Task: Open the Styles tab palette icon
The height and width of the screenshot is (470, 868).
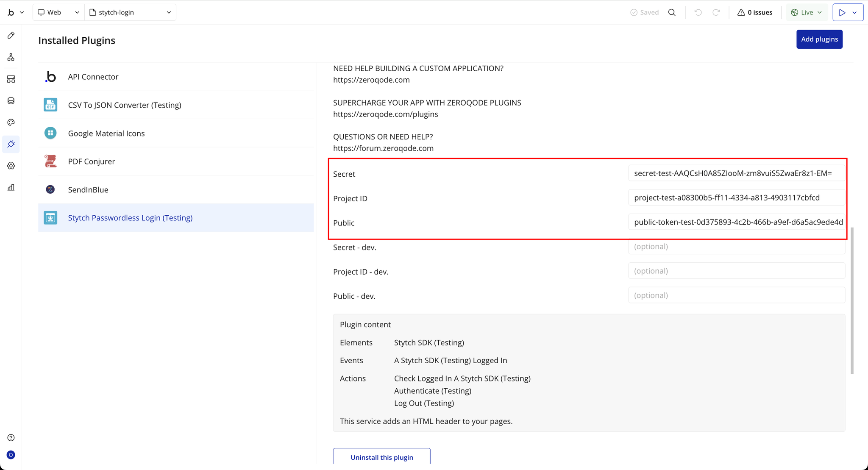Action: coord(11,122)
